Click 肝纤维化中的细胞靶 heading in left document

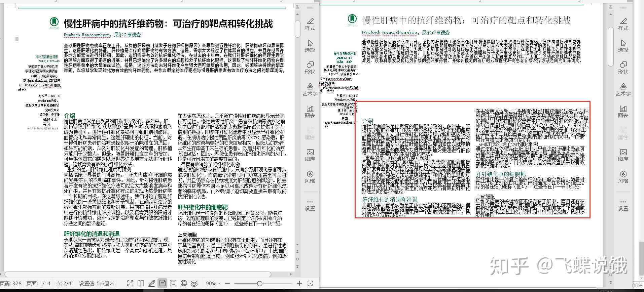[x=203, y=207]
